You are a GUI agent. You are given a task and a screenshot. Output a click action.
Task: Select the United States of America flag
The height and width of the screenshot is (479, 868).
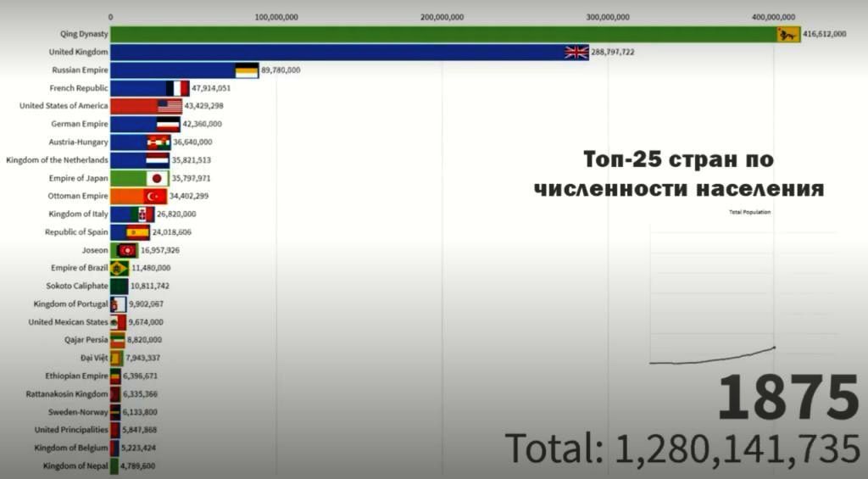pos(170,106)
